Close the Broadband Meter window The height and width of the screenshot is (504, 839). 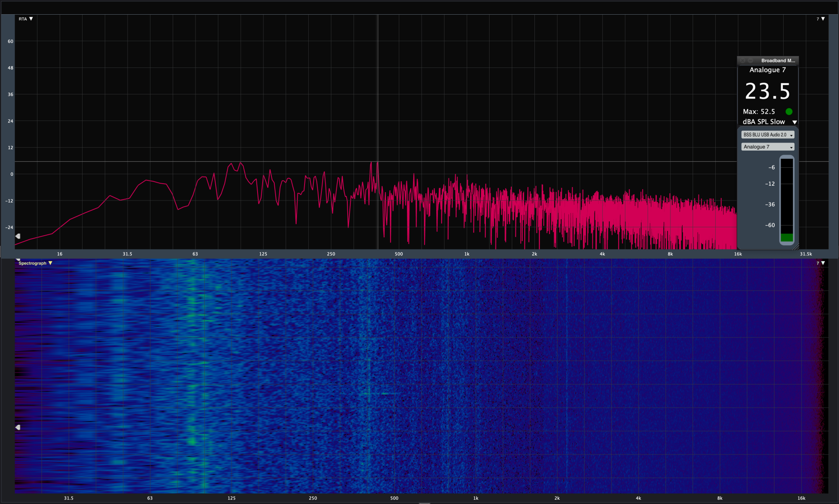tap(743, 61)
